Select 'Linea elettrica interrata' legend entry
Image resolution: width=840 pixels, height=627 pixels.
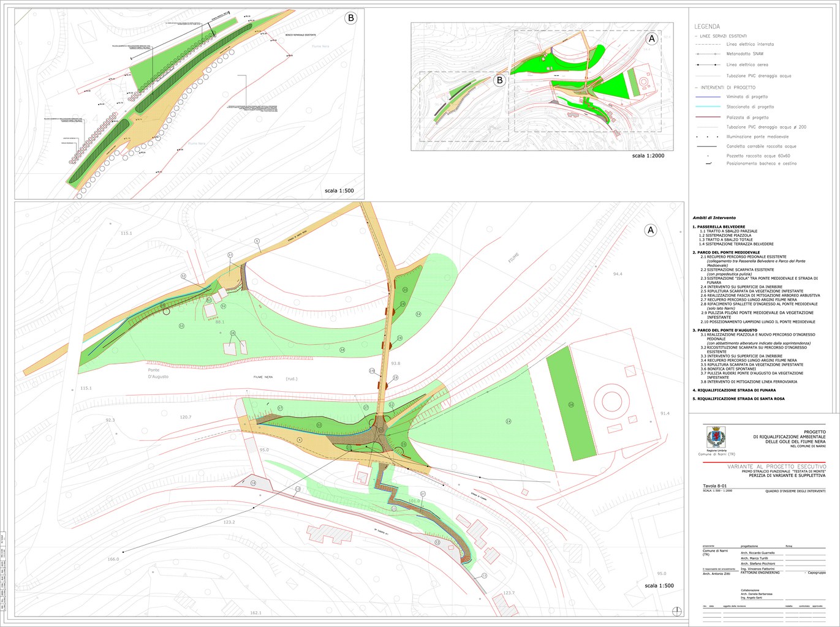coord(750,44)
